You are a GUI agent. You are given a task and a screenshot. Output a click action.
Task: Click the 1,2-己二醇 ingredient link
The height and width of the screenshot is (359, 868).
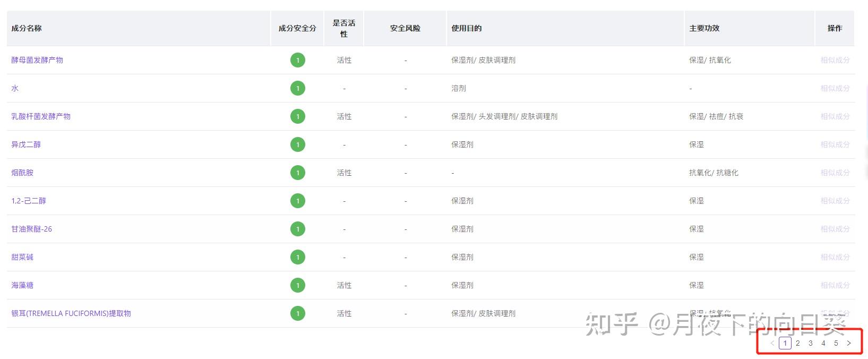[x=29, y=201]
